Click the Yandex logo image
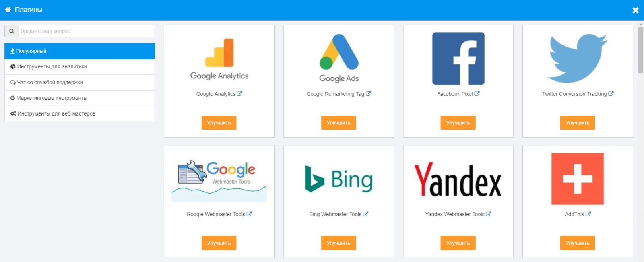644x262 pixels. pos(458,179)
